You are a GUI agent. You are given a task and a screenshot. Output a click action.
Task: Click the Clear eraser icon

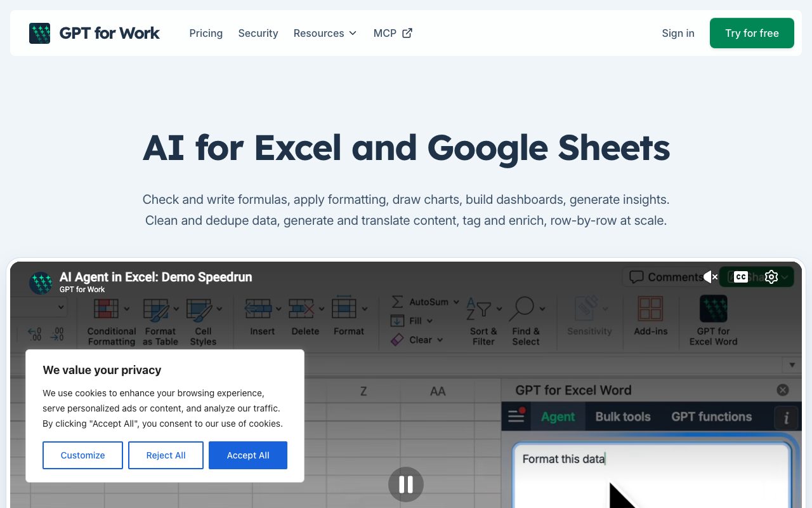click(397, 340)
